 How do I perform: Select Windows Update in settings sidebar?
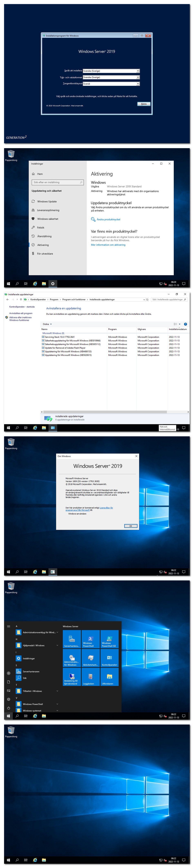click(57, 202)
